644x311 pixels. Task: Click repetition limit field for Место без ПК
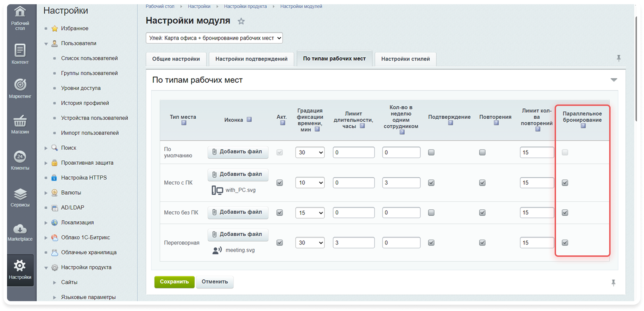537,212
